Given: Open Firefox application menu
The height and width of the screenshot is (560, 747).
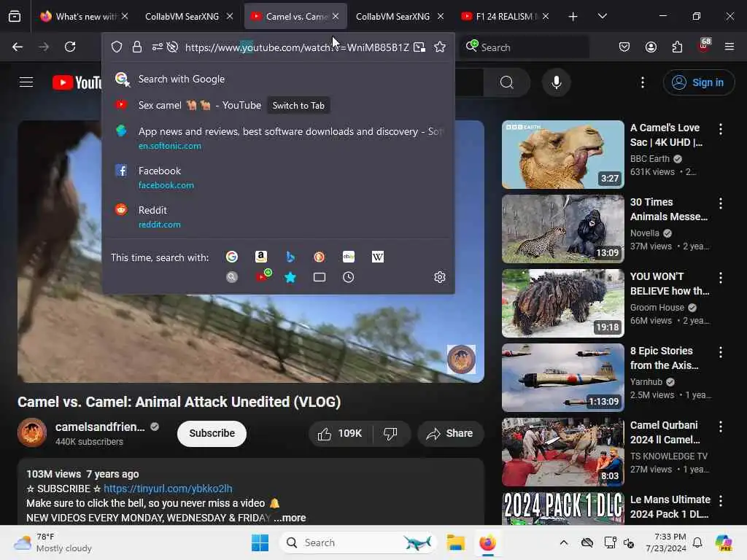Looking at the screenshot, I should [729, 47].
